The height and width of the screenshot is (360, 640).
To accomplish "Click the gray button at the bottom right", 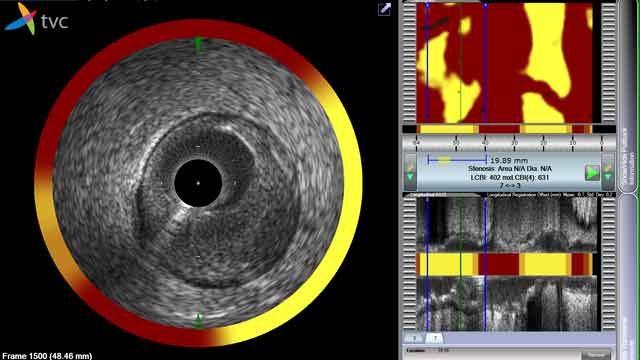I will pyautogui.click(x=596, y=355).
